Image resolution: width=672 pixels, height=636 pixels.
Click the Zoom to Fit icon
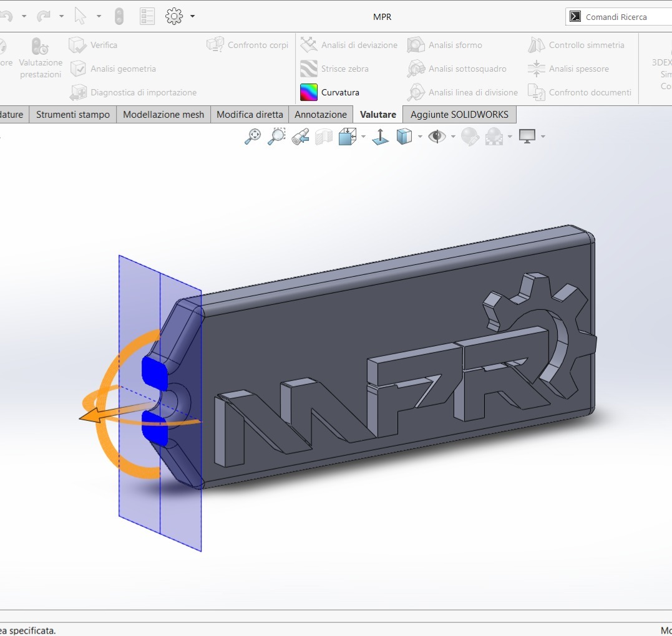(253, 137)
